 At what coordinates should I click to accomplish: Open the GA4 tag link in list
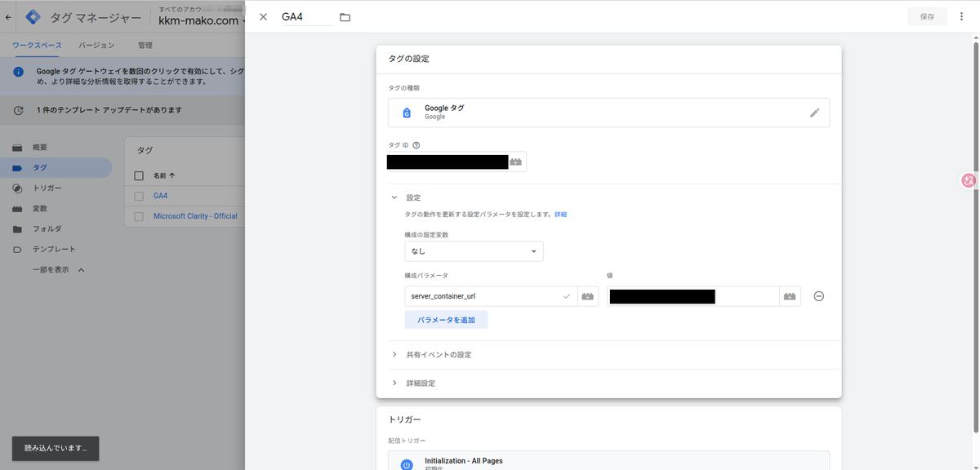[x=160, y=196]
